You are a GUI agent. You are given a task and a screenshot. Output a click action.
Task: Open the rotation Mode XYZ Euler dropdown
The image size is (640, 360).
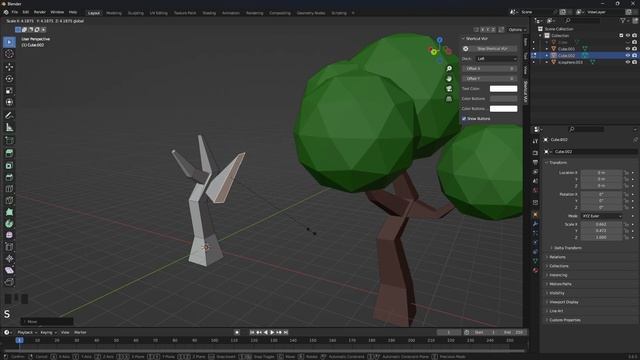point(602,216)
